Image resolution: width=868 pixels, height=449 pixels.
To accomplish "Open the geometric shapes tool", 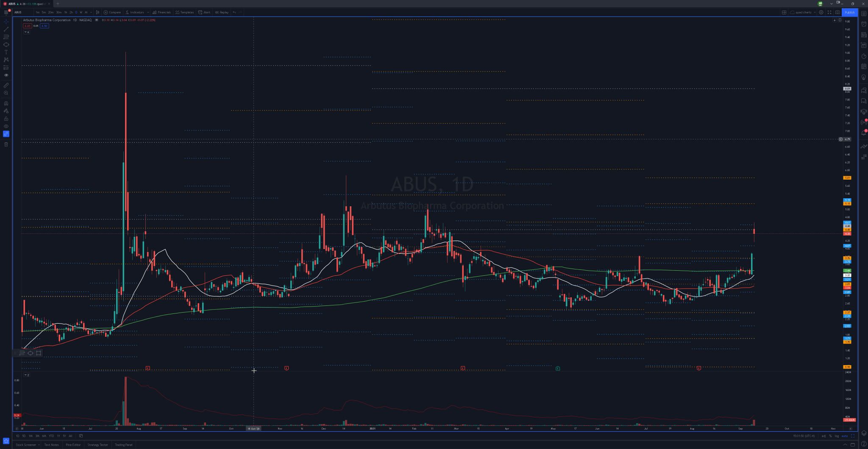I will pyautogui.click(x=6, y=44).
